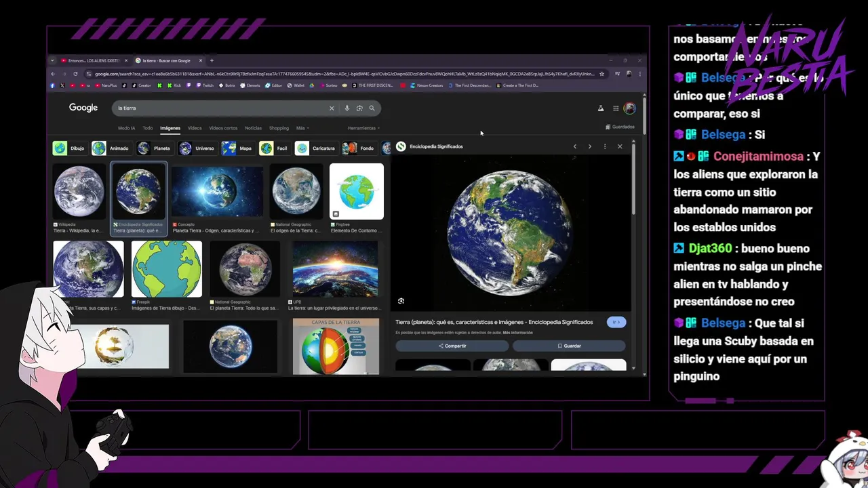Open the tab search dropdown arrow
868x488 pixels.
tap(52, 60)
